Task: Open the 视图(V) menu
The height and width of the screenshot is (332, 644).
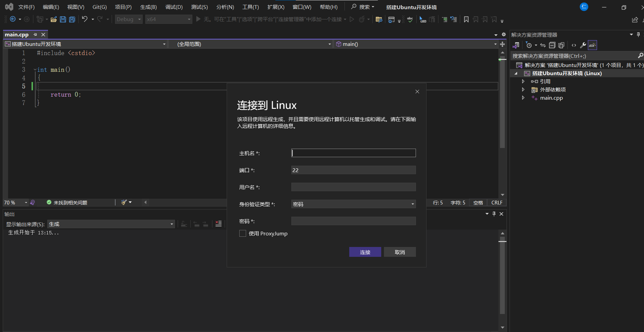Action: pos(76,7)
